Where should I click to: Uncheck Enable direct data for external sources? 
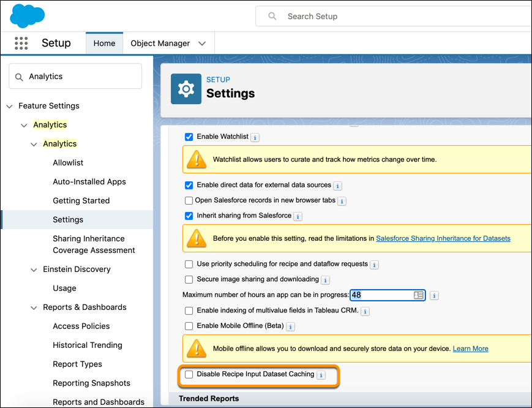189,186
